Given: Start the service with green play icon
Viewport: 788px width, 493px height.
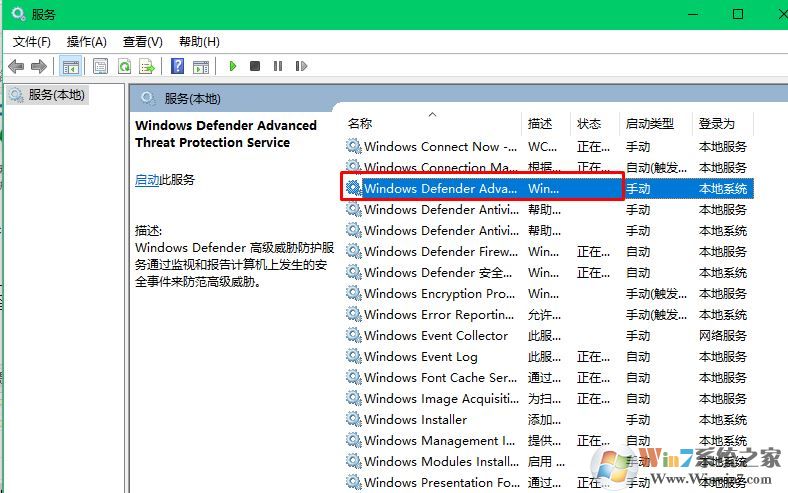Looking at the screenshot, I should 233,66.
